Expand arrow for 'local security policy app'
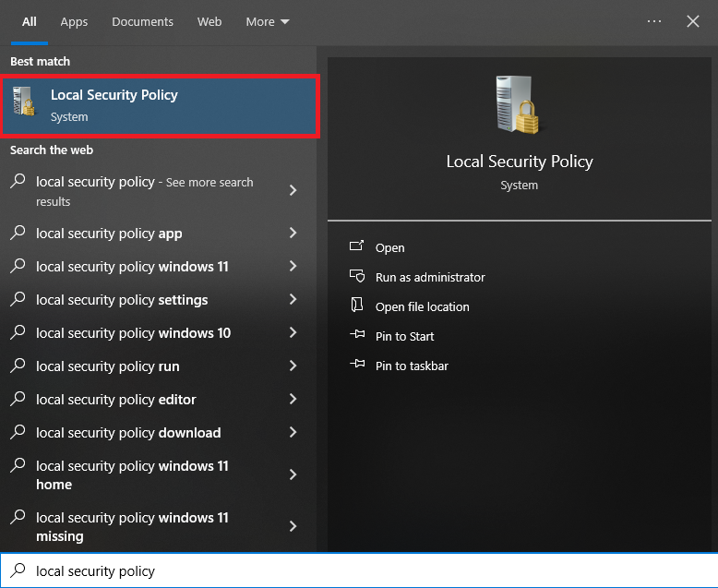 click(293, 233)
